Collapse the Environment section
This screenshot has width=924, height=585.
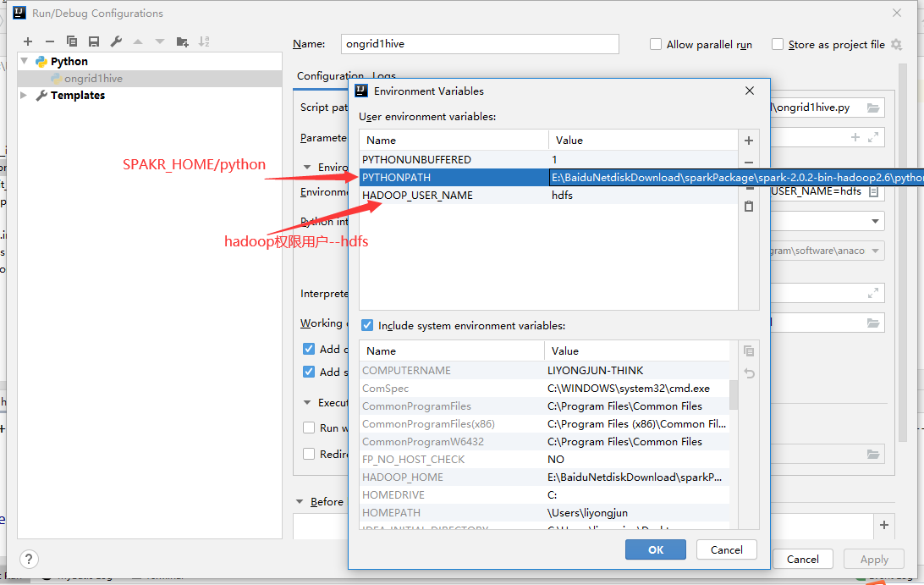click(307, 167)
